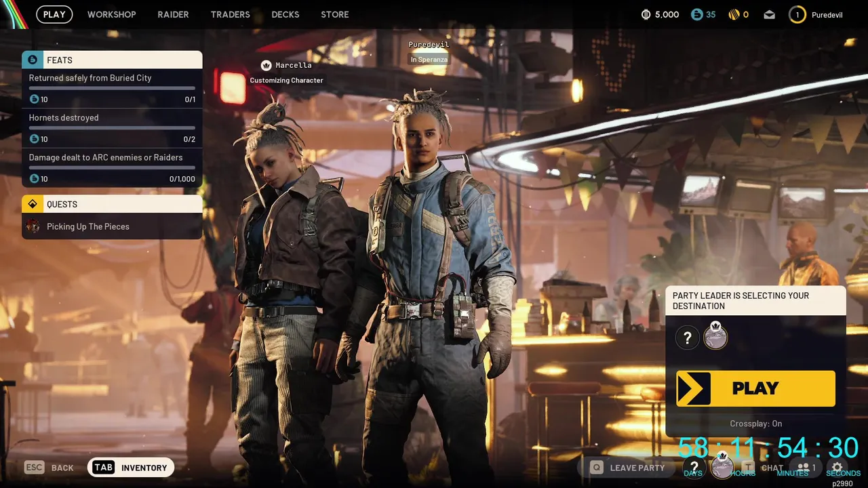Open the DECKS tab
Viewport: 868px width, 488px height.
pos(285,14)
